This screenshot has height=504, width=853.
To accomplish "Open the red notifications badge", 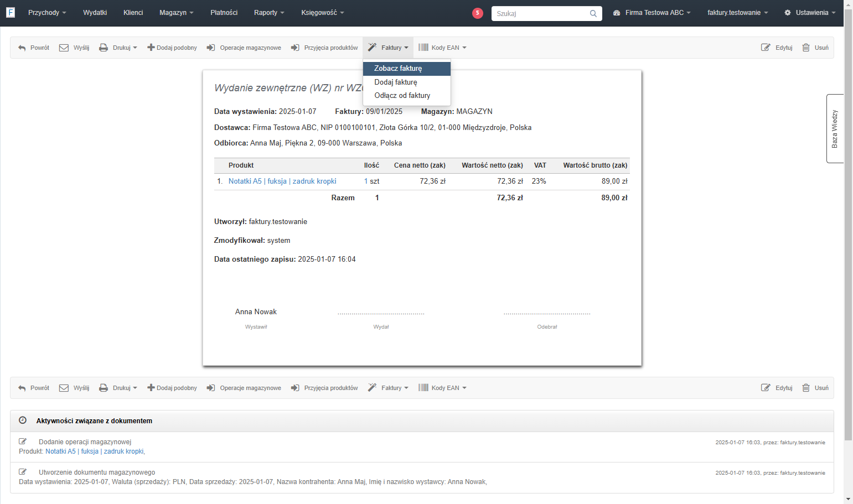I will (x=478, y=13).
